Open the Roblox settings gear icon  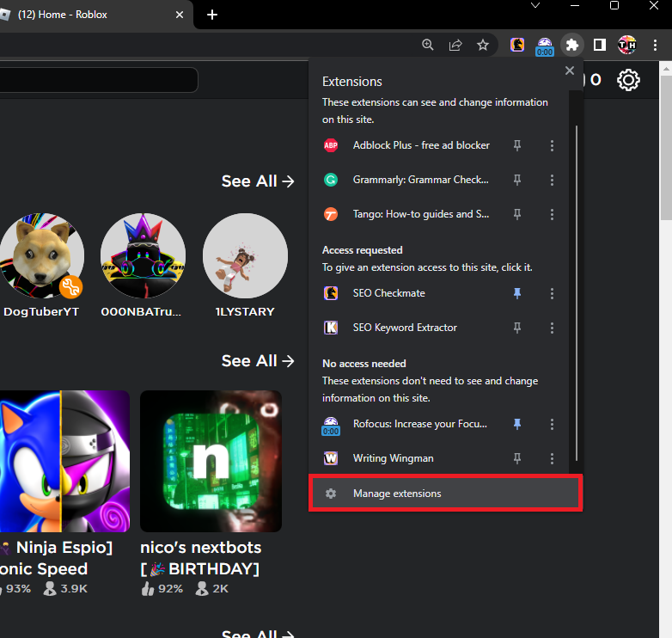[x=629, y=81]
